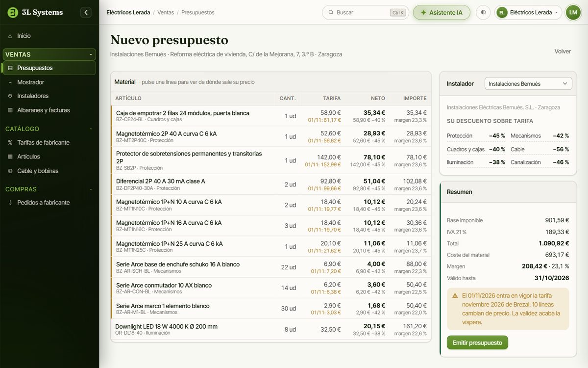
Task: Click the Canalización −46 % discount
Action: 540,162
